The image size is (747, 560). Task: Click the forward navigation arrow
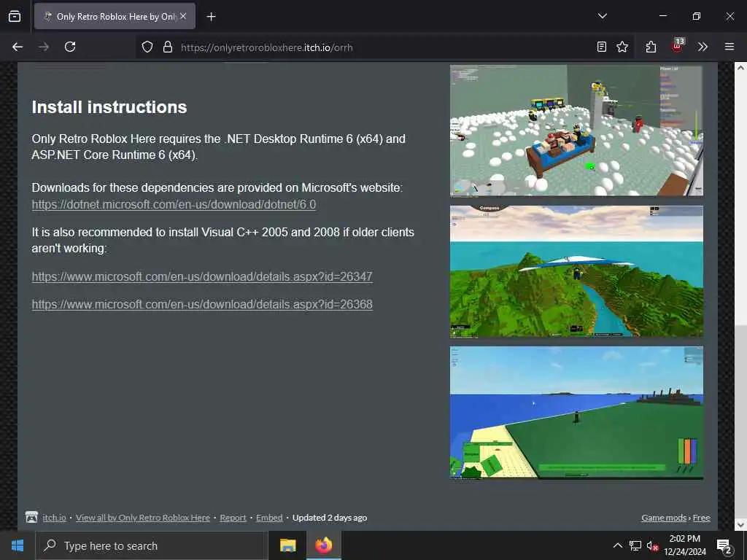click(x=44, y=47)
